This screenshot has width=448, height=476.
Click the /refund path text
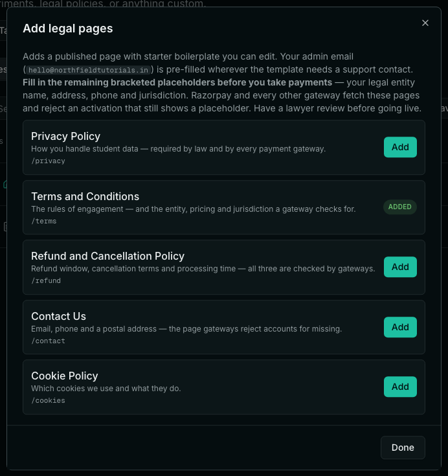point(46,280)
